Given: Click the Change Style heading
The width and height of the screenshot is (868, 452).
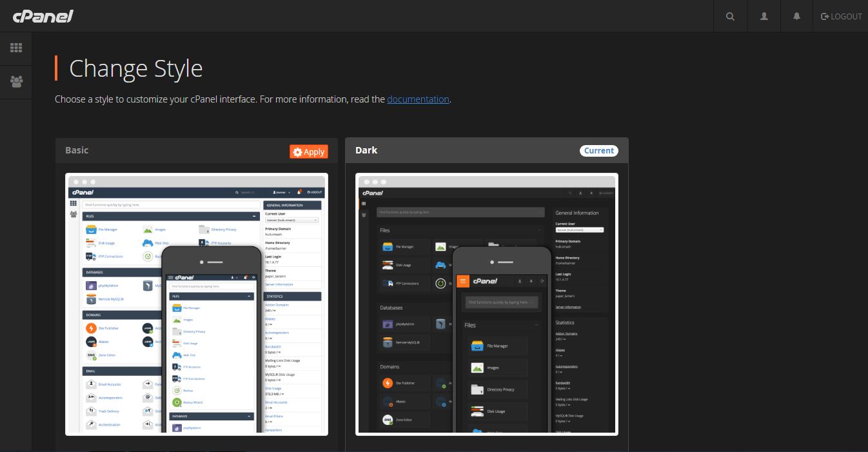Looking at the screenshot, I should click(136, 68).
